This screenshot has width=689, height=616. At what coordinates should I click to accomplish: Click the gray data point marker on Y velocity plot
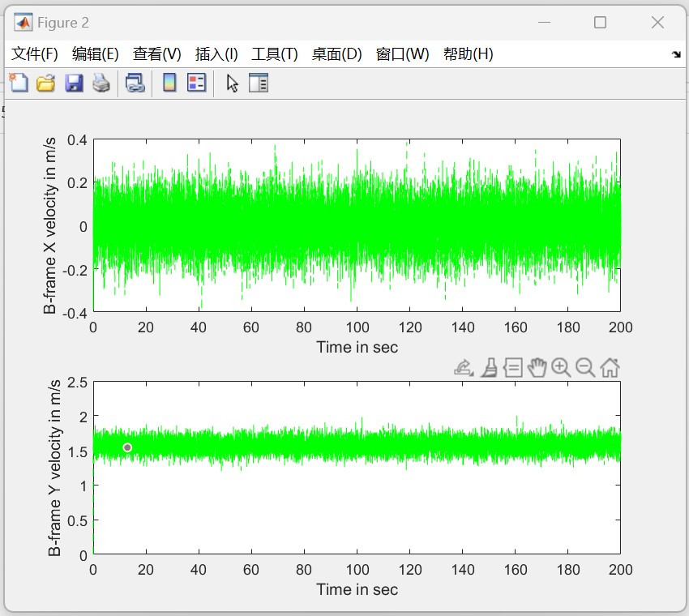pyautogui.click(x=127, y=447)
